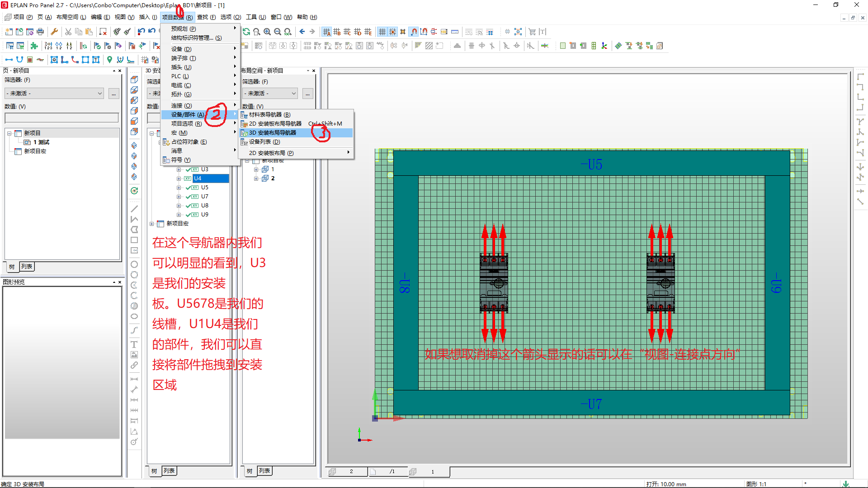Screen dimensions: 868x488
Task: Click the Insert Image icon
Action: tap(134, 355)
